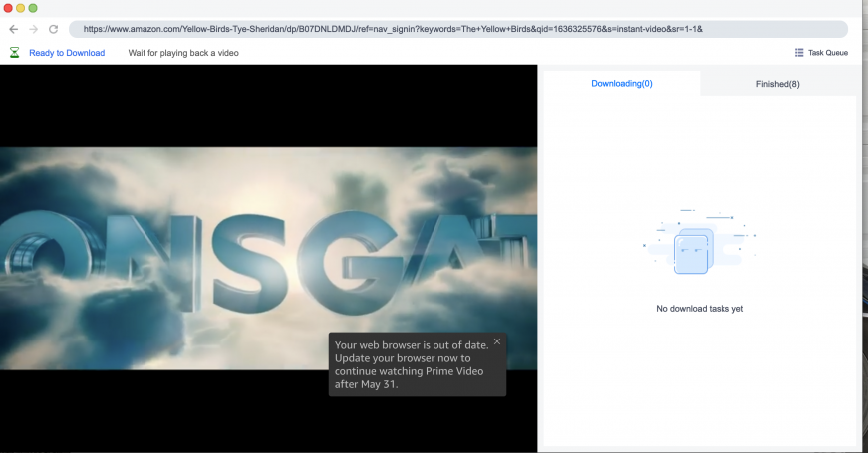Close the window with the red button
Viewport: 868px width, 453px height.
[9, 8]
